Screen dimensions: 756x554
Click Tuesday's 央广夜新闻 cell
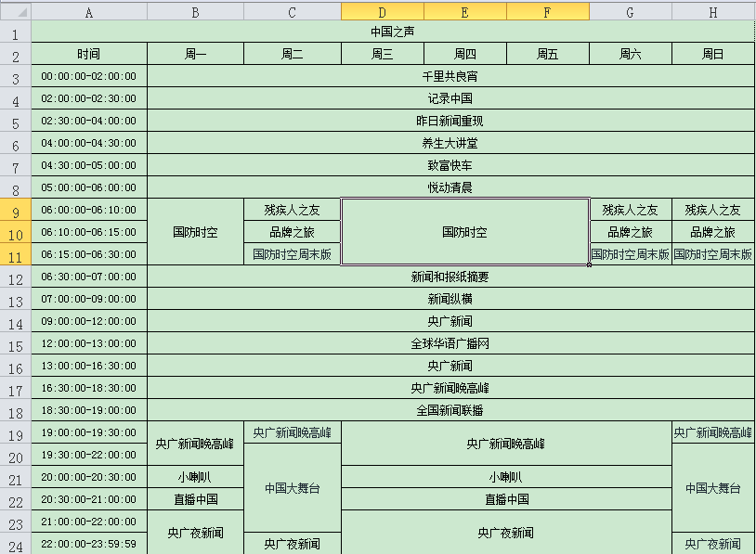pos(293,544)
